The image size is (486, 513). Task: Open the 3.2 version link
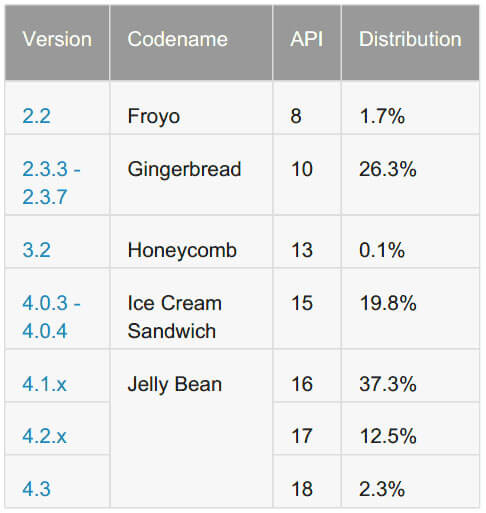click(36, 250)
